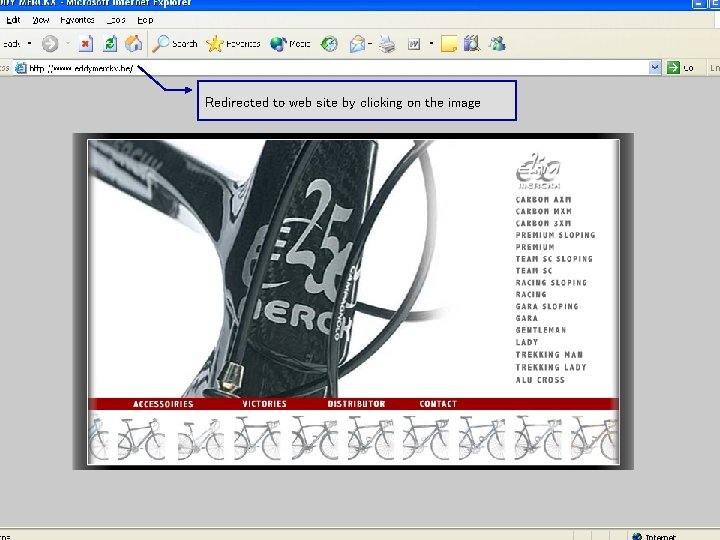The height and width of the screenshot is (540, 720).
Task: Open the TEAM SC SLOPING link
Action: point(554,259)
